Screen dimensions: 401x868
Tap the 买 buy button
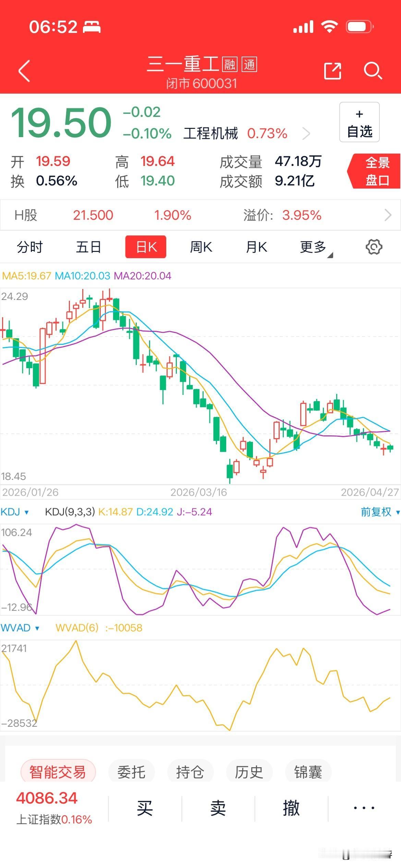[x=145, y=808]
